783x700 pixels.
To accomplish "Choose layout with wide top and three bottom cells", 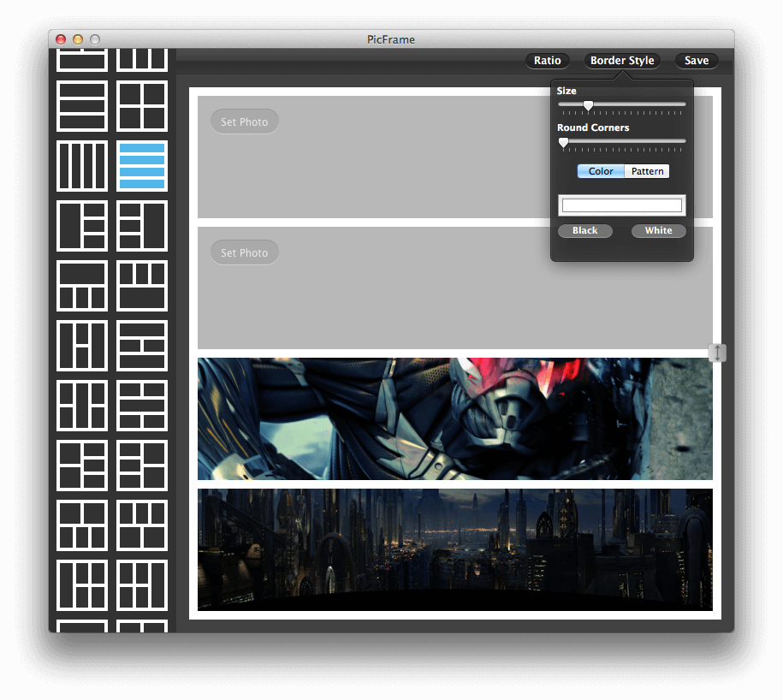I will tap(82, 286).
